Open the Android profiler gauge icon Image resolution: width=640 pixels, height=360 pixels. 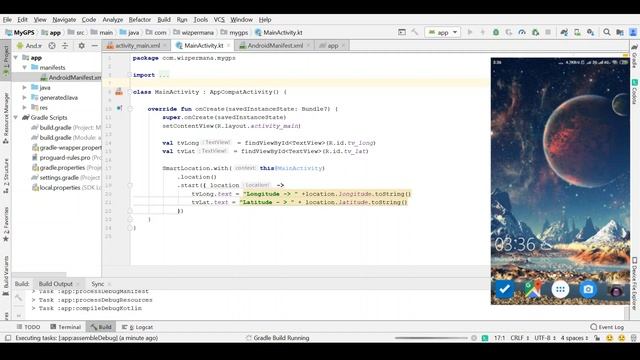(x=522, y=32)
